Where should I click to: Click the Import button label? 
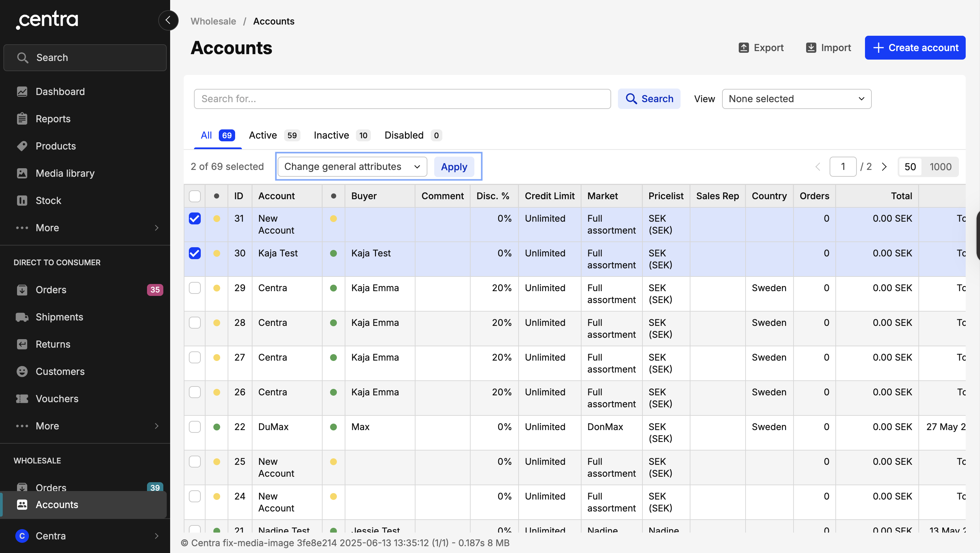(836, 48)
